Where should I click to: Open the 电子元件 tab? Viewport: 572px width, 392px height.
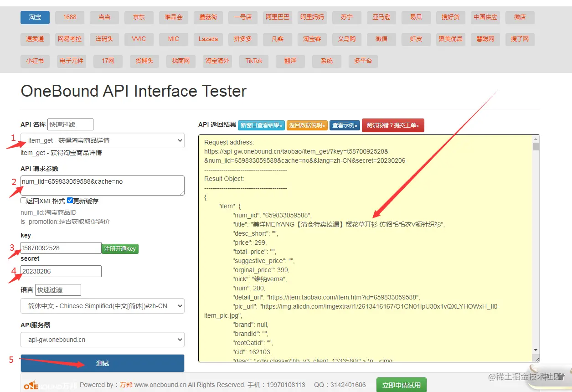(72, 61)
